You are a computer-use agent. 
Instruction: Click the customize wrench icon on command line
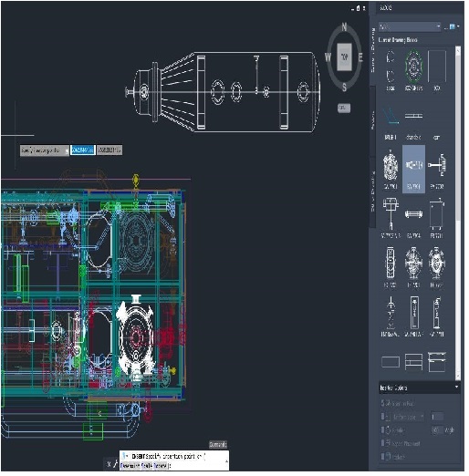click(115, 464)
